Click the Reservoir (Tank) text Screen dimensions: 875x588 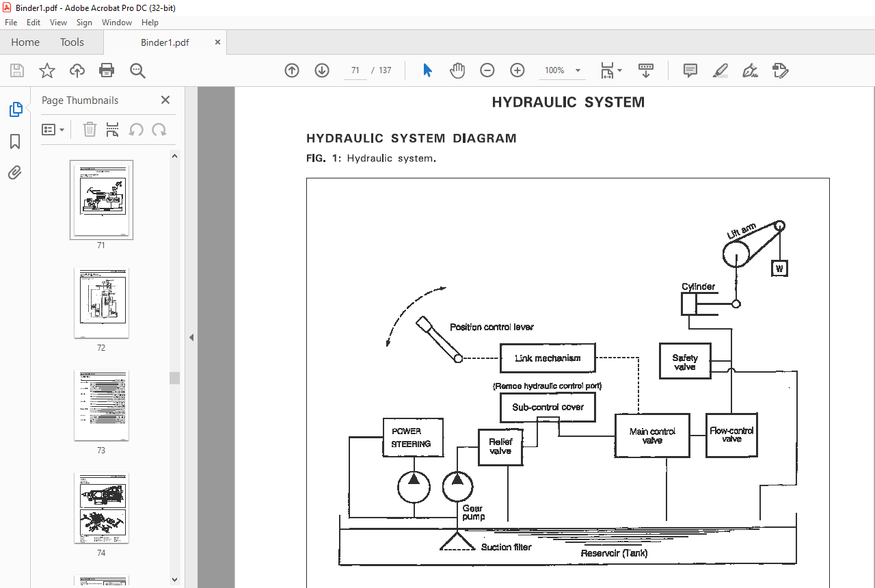click(x=614, y=553)
